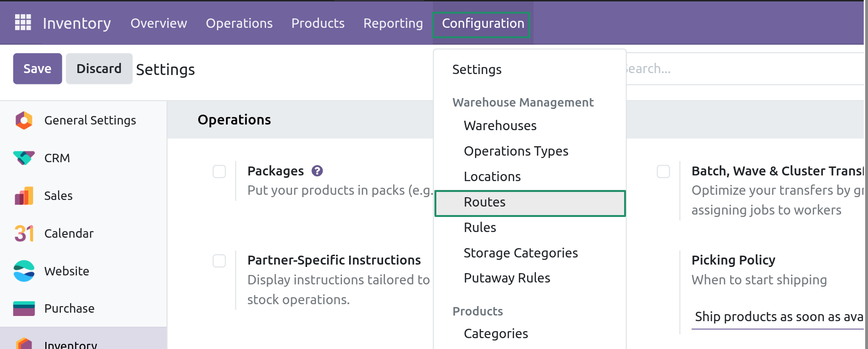Focus the settings search field
The image size is (868, 349).
click(x=744, y=69)
